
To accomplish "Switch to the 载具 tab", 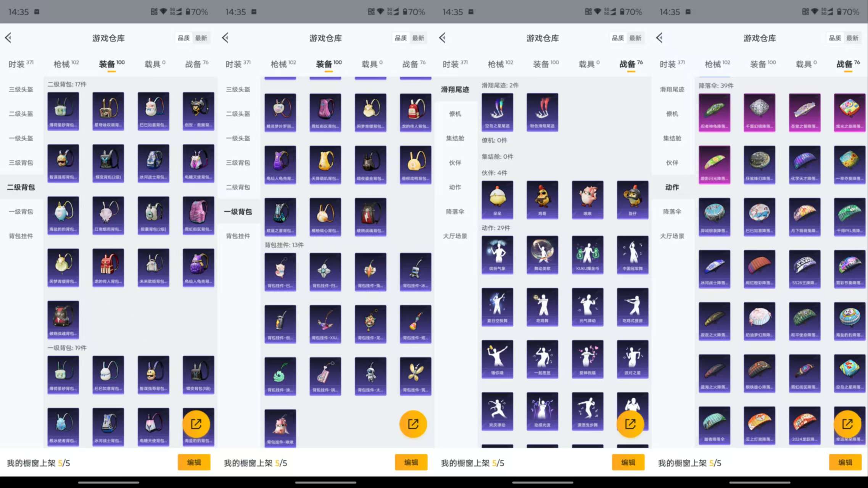I will 151,64.
